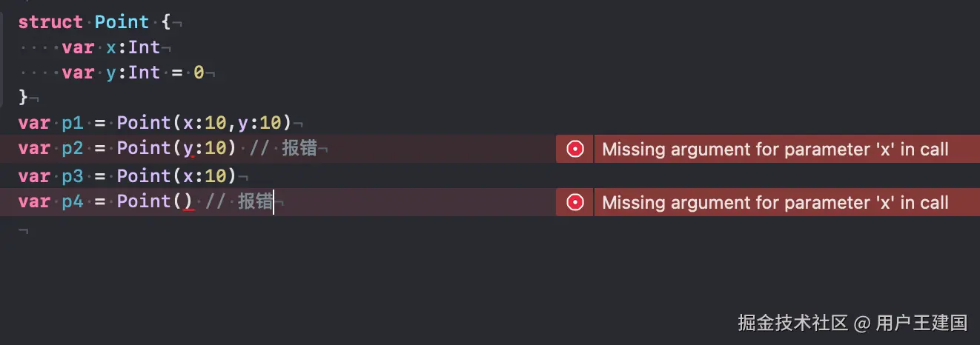Click the p1 variable name
This screenshot has height=345, width=980.
click(72, 123)
